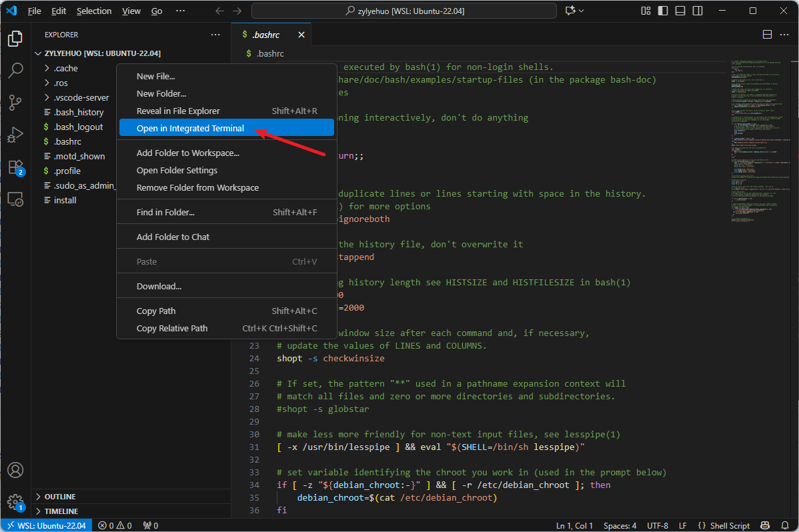Open Source Control view
The height and width of the screenshot is (532, 799).
coord(15,103)
